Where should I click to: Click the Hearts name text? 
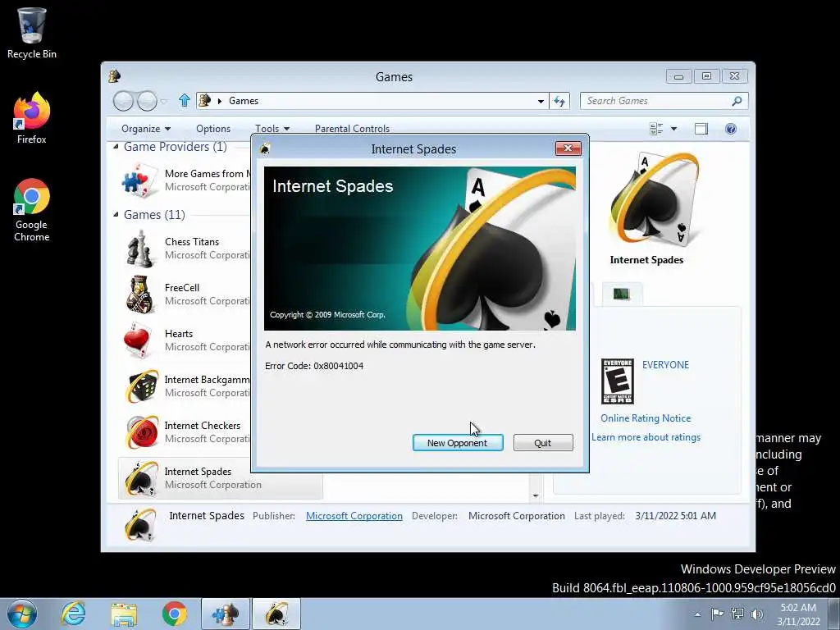[179, 334]
